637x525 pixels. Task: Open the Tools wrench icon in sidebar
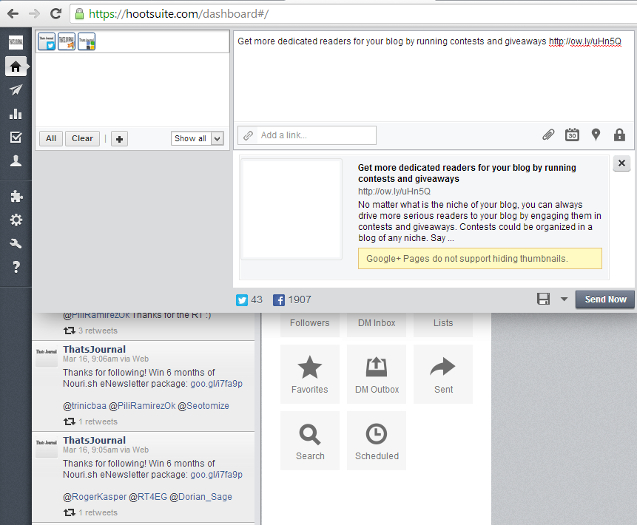16,243
